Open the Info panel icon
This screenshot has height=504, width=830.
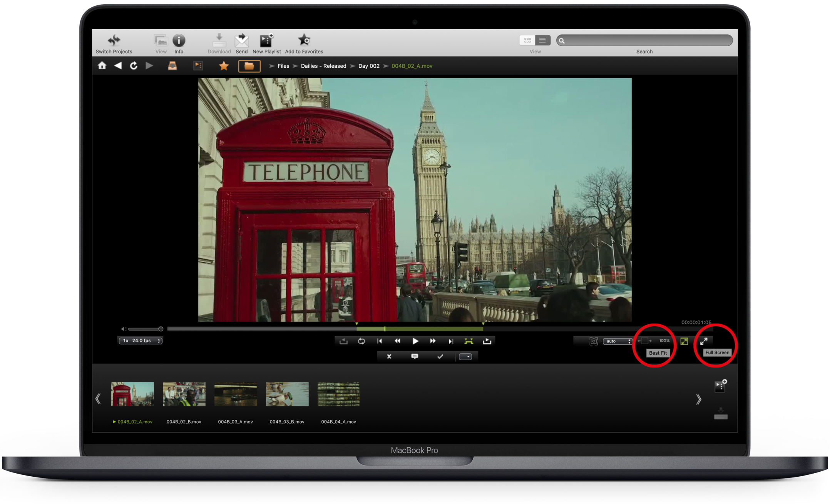179,40
